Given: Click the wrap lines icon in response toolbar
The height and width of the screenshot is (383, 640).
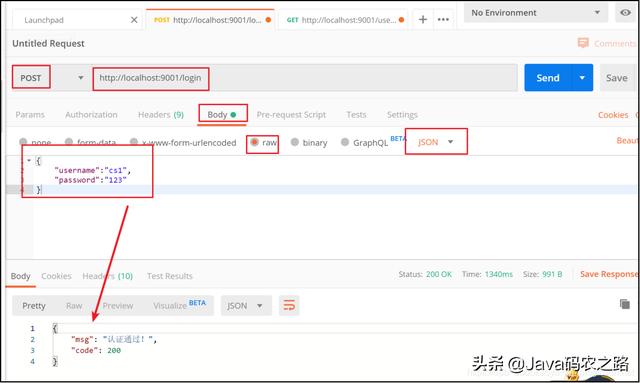Looking at the screenshot, I should [x=289, y=305].
